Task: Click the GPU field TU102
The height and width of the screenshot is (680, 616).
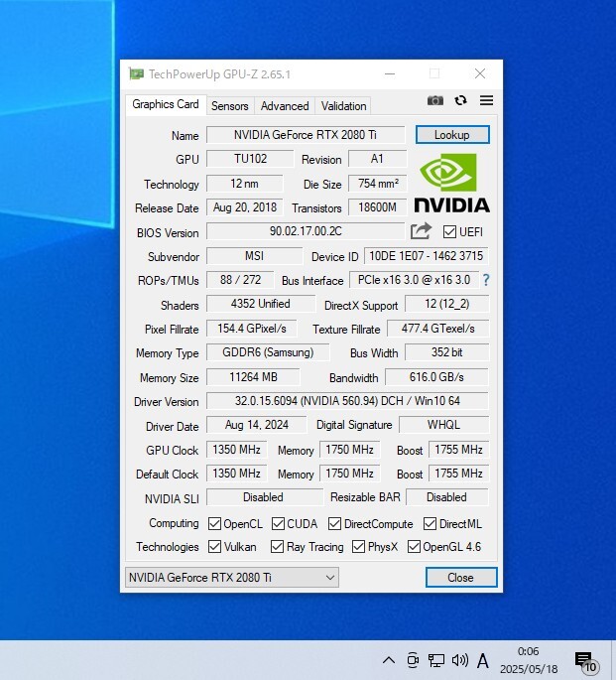Action: 250,159
